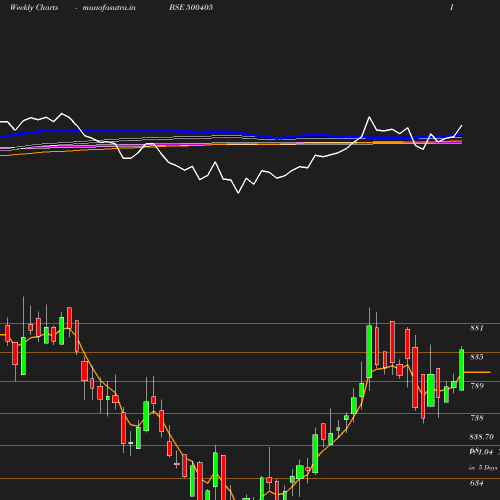Click the '835' price axis label
This screenshot has height=500, width=500.
coord(477,357)
